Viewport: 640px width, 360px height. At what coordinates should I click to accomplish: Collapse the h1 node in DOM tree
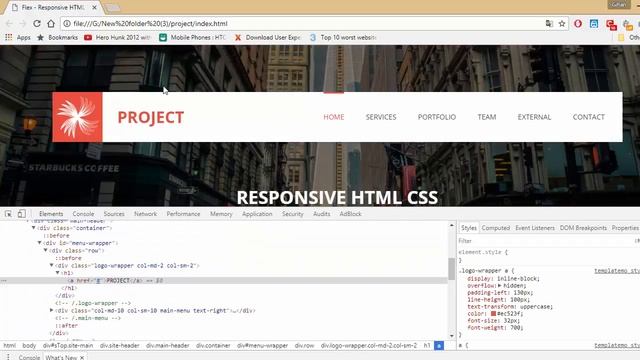pyautogui.click(x=58, y=273)
